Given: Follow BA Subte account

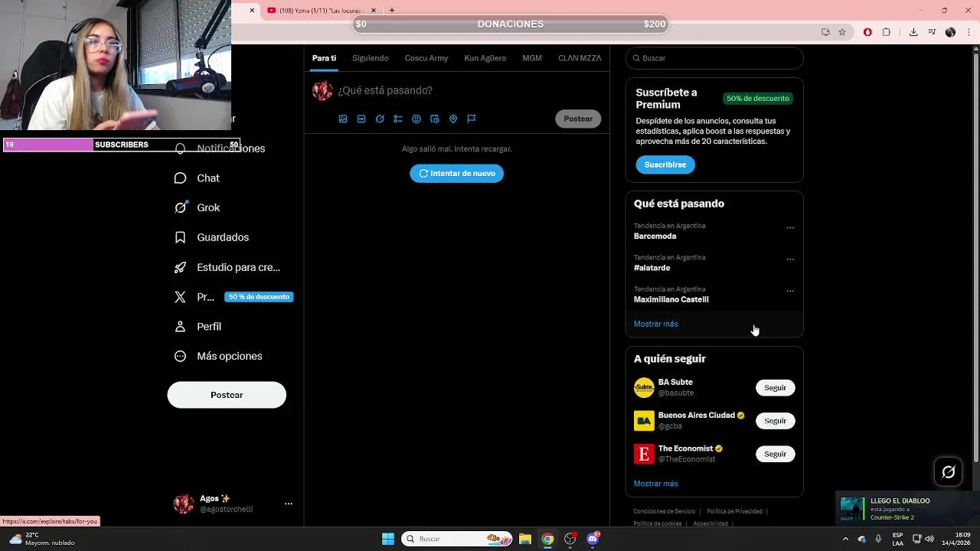Looking at the screenshot, I should tap(775, 388).
